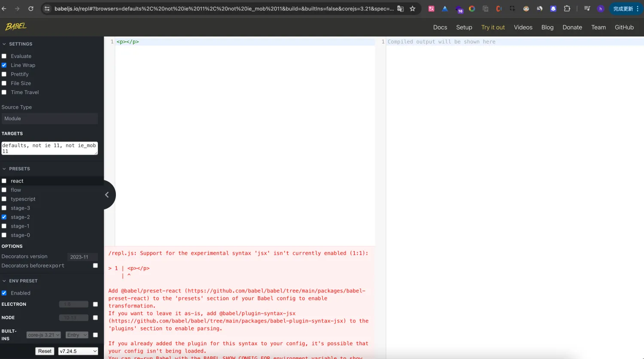Click the Reset button
Image resolution: width=644 pixels, height=359 pixels.
(45, 351)
